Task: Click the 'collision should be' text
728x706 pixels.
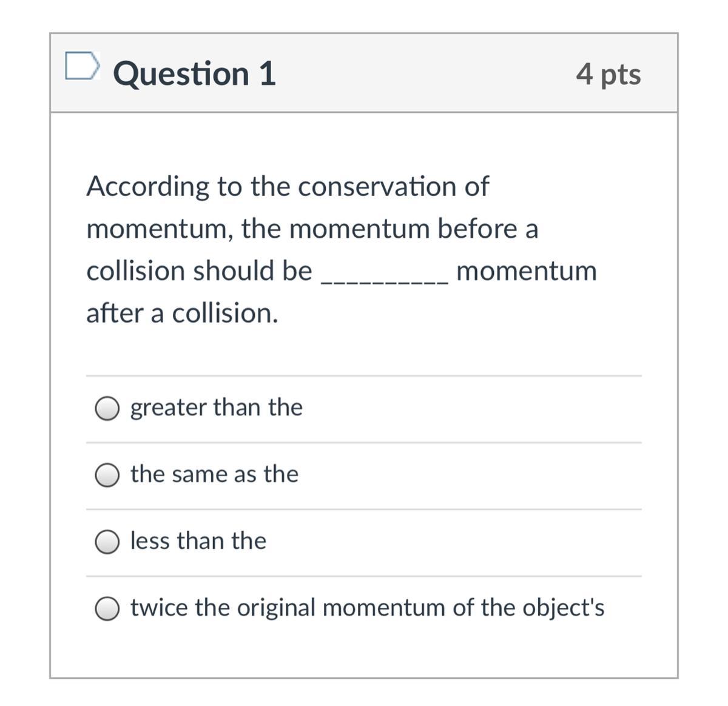Action: point(199,271)
